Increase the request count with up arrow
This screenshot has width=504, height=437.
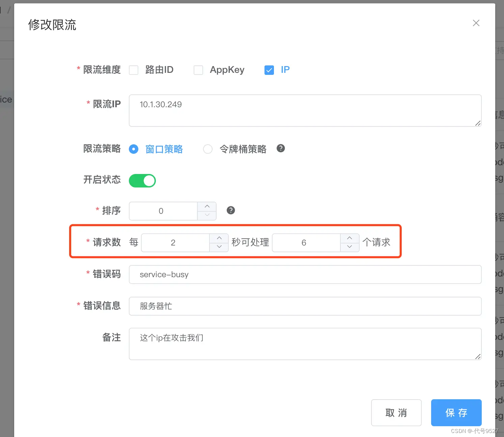[350, 238]
